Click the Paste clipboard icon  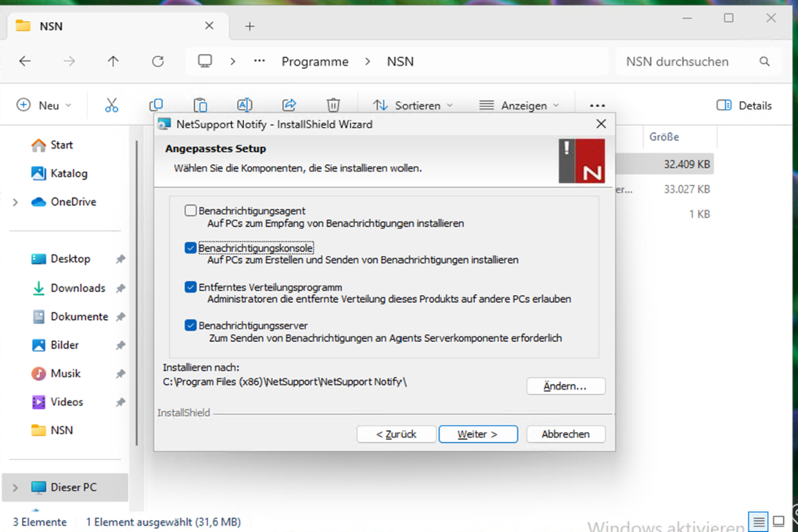click(200, 106)
